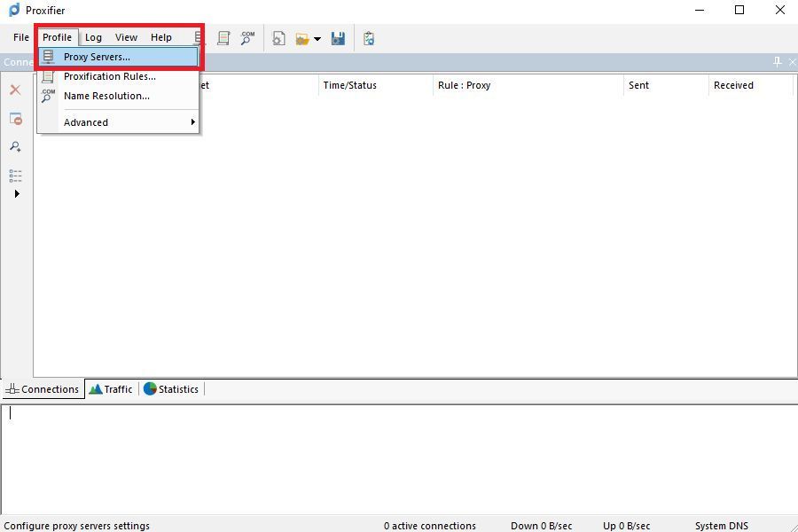Pin the Connections panel with pushpin icon
The image size is (798, 532).
point(777,62)
